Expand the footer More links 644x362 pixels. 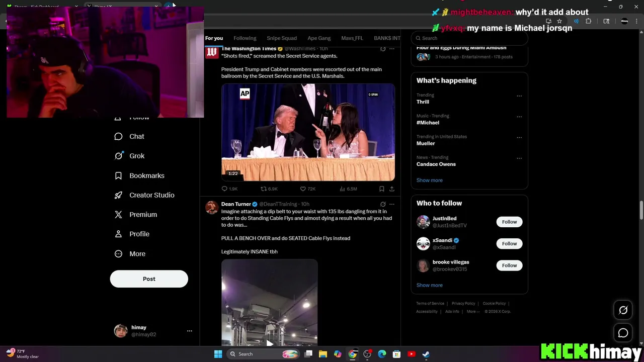click(472, 311)
